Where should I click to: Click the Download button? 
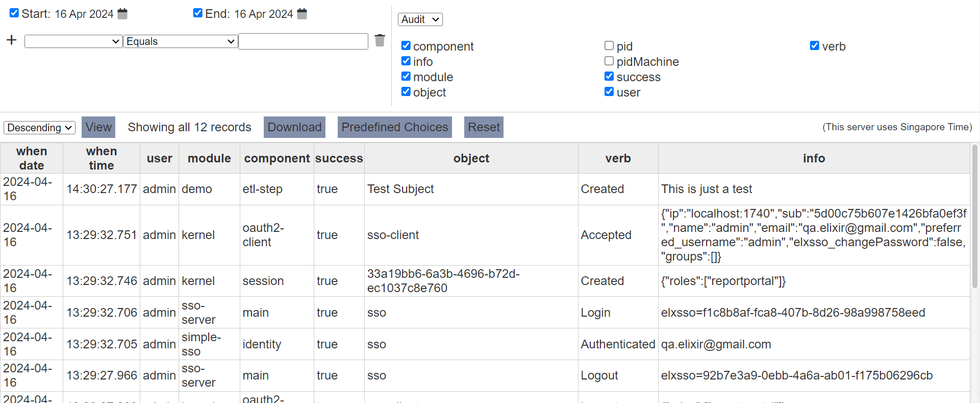click(294, 127)
